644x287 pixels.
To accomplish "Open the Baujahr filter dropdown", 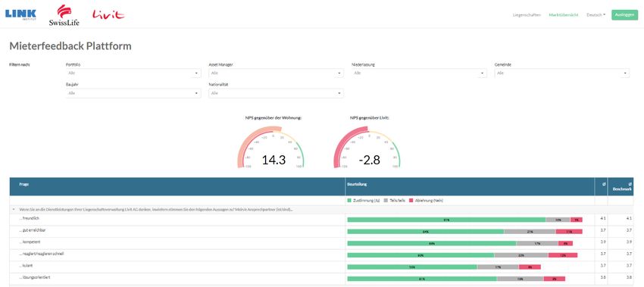I will pyautogui.click(x=133, y=93).
